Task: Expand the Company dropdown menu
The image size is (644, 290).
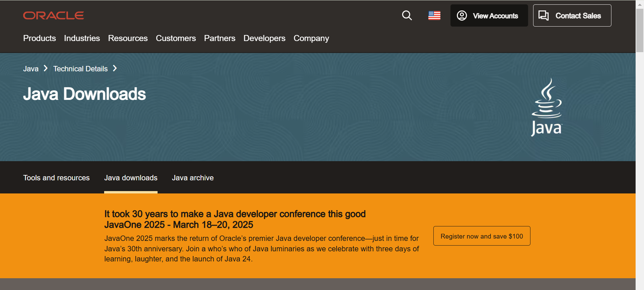Action: pyautogui.click(x=311, y=38)
